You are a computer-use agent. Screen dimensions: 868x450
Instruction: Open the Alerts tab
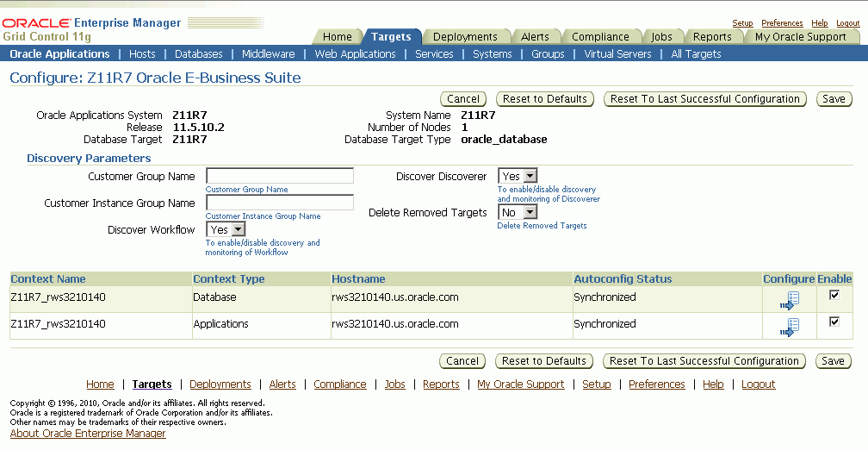(535, 36)
